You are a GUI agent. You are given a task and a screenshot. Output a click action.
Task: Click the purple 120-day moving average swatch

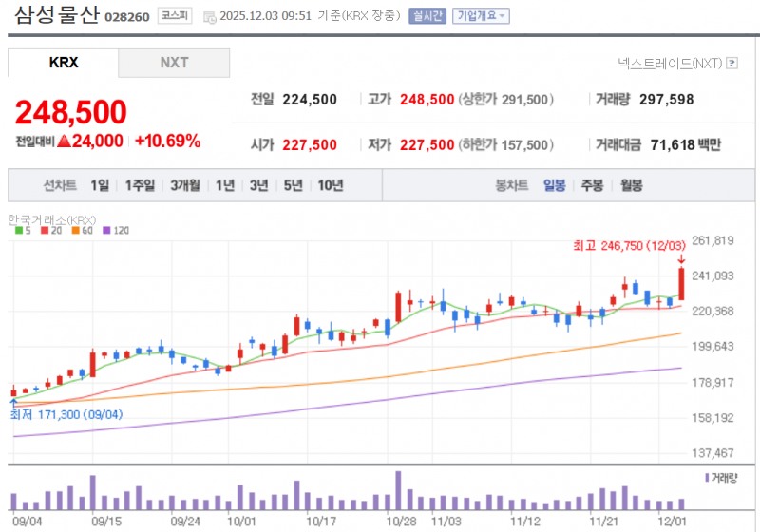[106, 231]
